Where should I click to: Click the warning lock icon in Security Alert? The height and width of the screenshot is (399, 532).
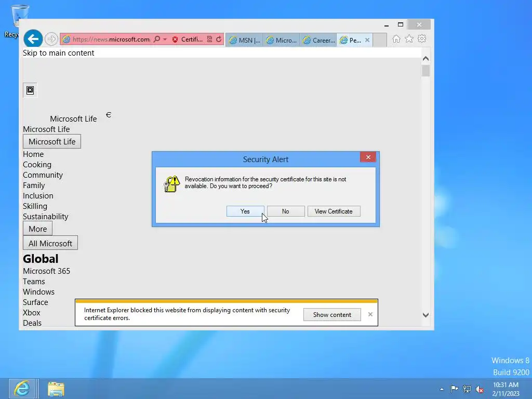pos(172,183)
